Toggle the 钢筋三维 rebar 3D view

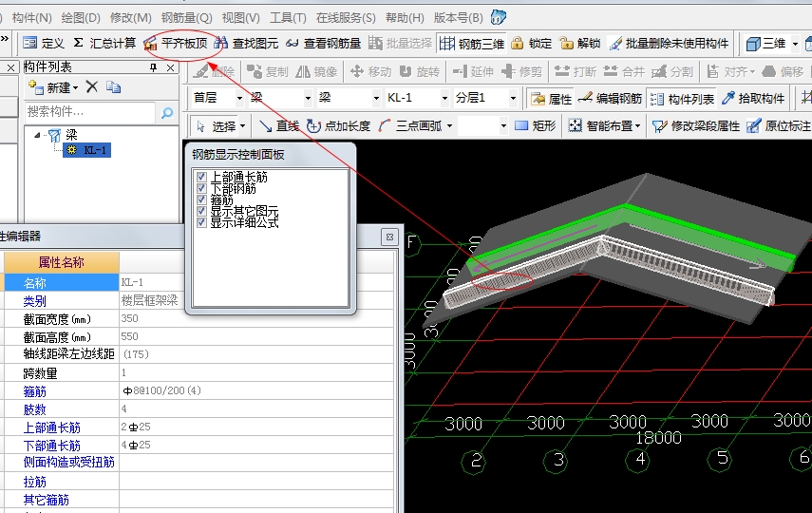pyautogui.click(x=472, y=44)
